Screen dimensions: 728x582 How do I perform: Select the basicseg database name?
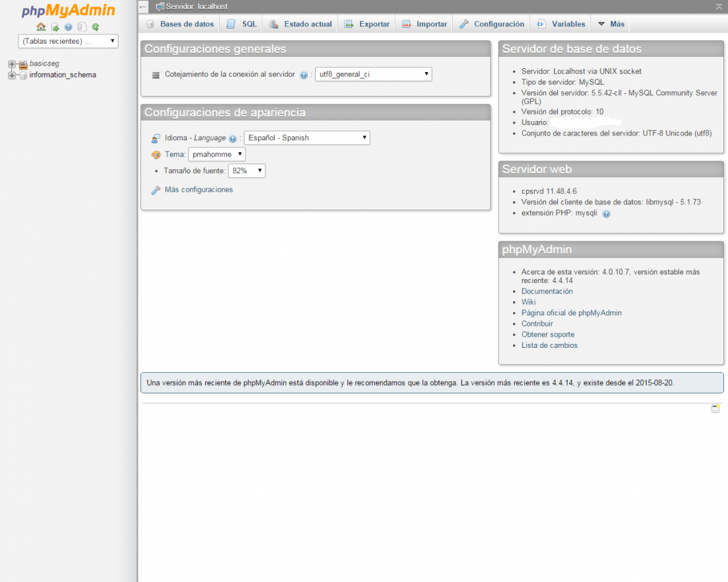(44, 63)
